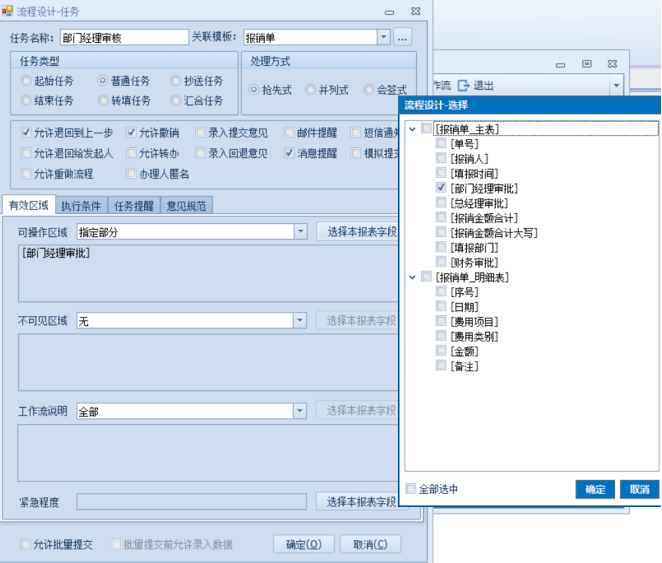The height and width of the screenshot is (563, 662).
Task: Enable the 邮件提醒 checkbox
Action: tap(289, 132)
